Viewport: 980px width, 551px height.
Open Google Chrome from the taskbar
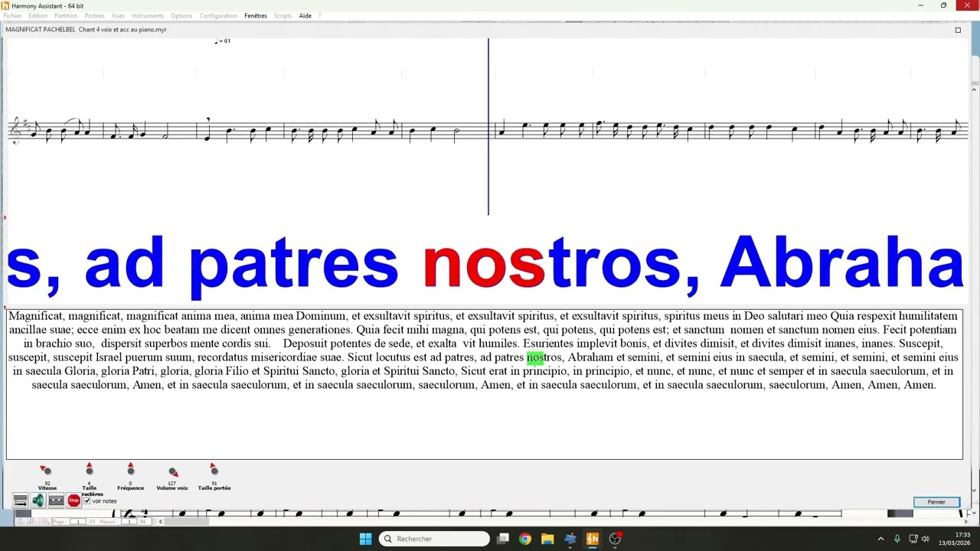click(x=525, y=539)
